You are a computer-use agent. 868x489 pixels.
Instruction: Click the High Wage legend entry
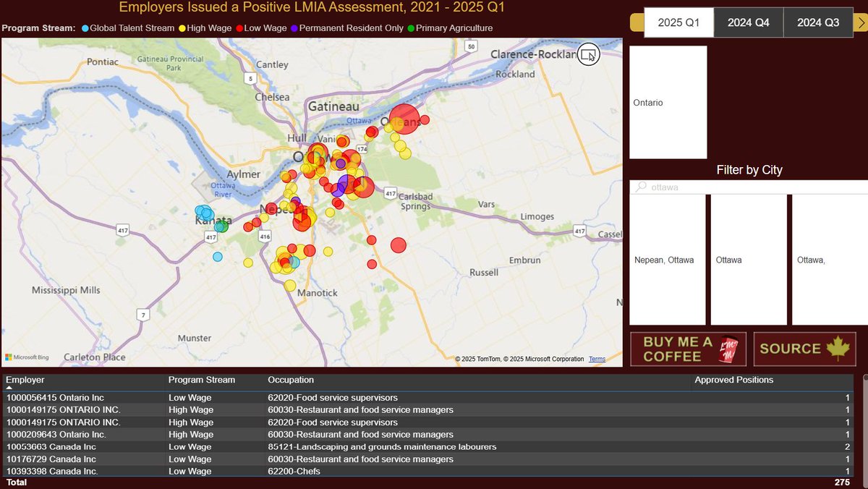click(x=206, y=28)
